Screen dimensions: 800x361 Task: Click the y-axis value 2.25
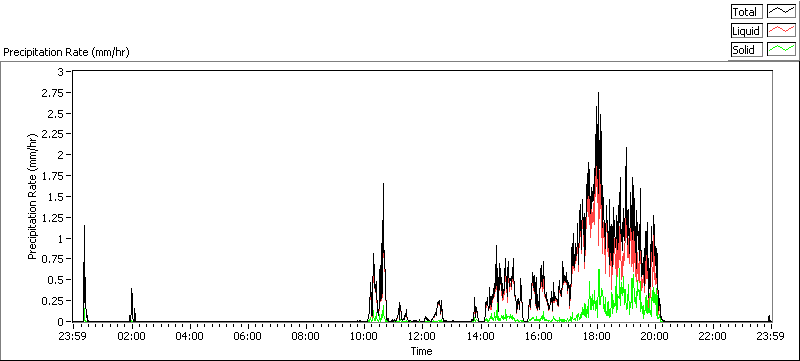coord(54,134)
